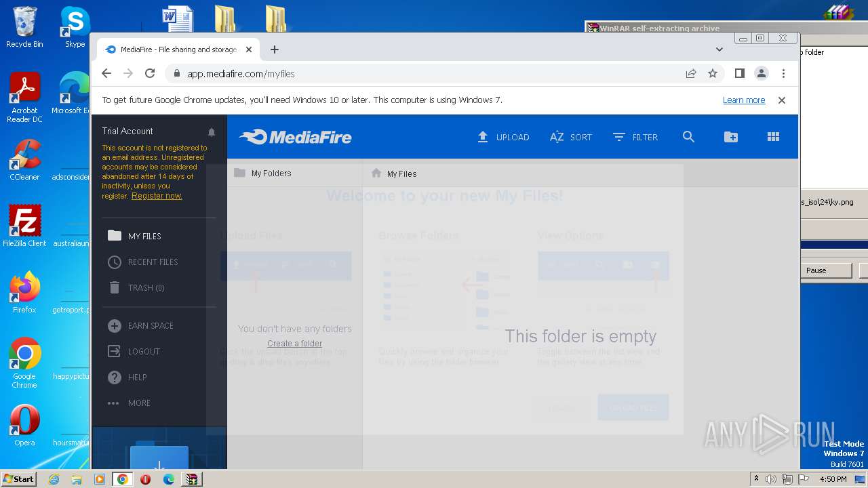Open Skype desktop icon
The height and width of the screenshot is (488, 868).
point(75,27)
